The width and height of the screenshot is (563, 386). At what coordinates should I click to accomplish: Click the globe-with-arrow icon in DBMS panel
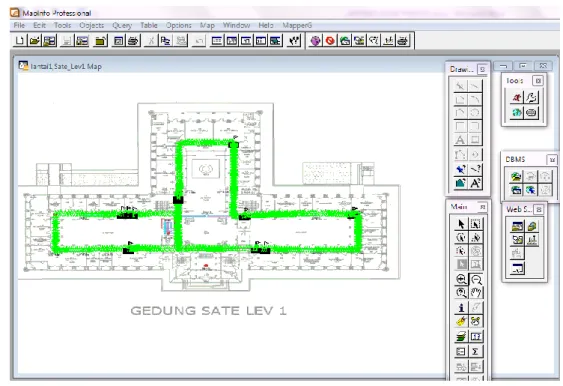[530, 190]
